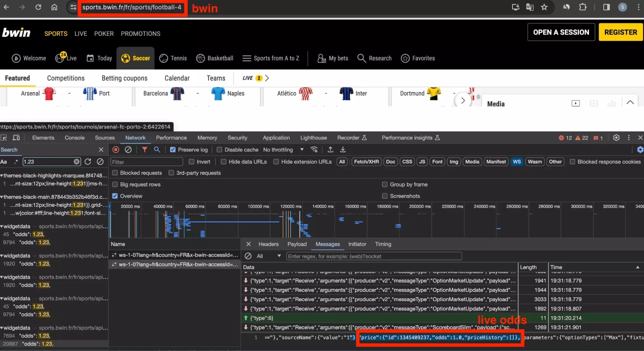Refresh the search results icon

(88, 162)
